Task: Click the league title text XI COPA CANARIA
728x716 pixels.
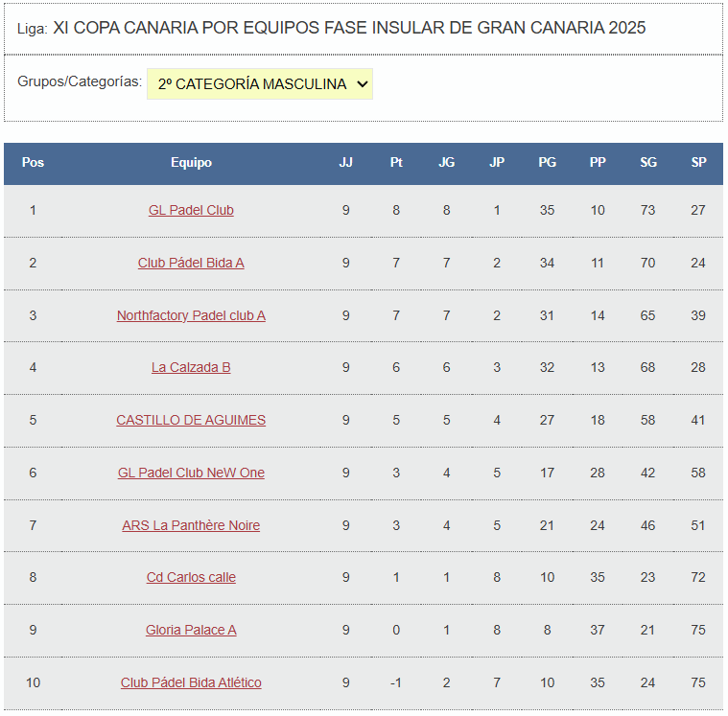Action: click(349, 28)
